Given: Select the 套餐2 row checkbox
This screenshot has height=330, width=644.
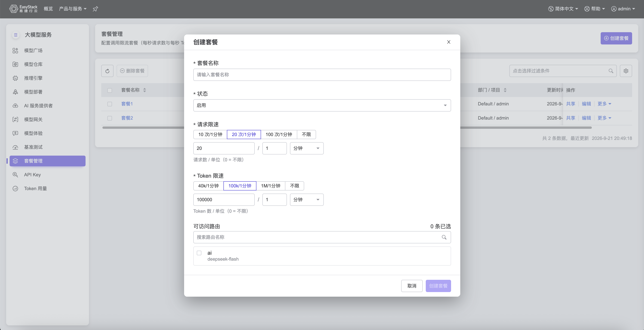Looking at the screenshot, I should tap(110, 118).
